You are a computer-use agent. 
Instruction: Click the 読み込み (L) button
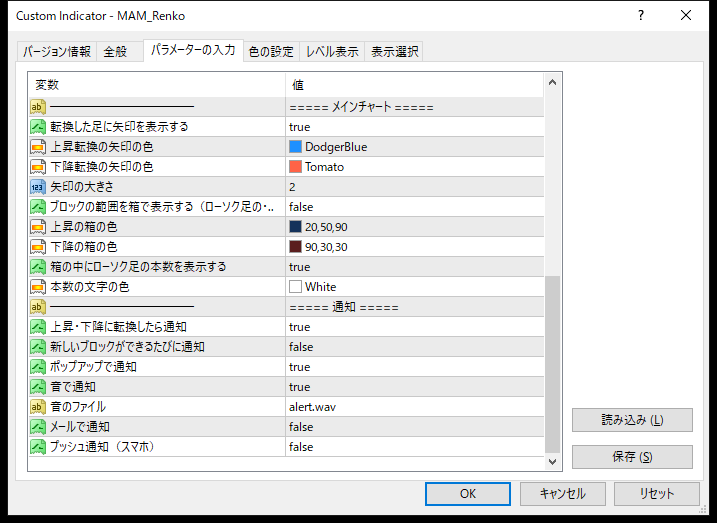[632, 420]
